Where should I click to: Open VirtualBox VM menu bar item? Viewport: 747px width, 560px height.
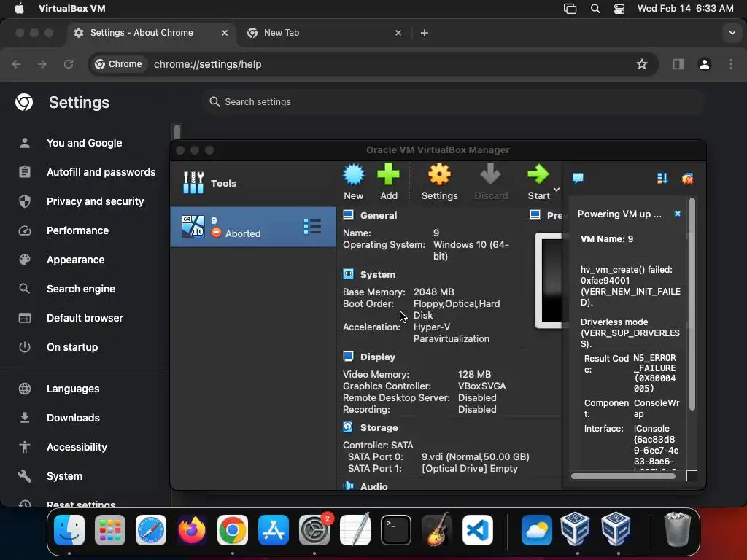tap(72, 9)
